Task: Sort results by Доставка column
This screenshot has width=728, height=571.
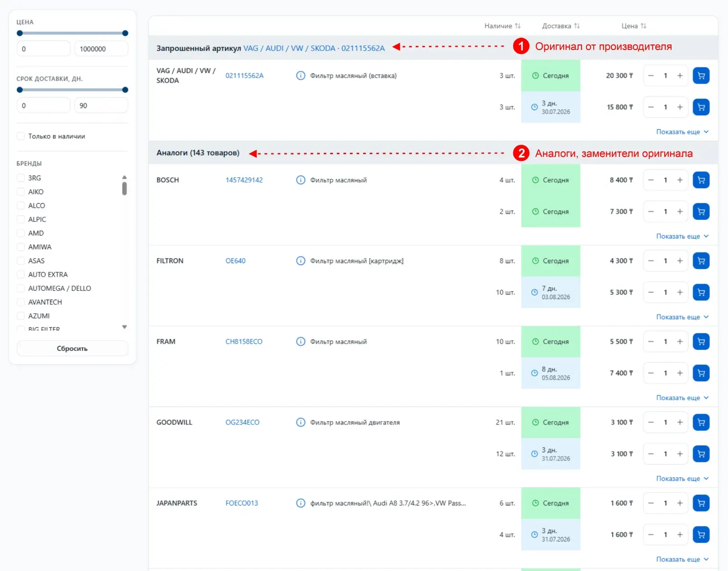Action: pyautogui.click(x=561, y=26)
